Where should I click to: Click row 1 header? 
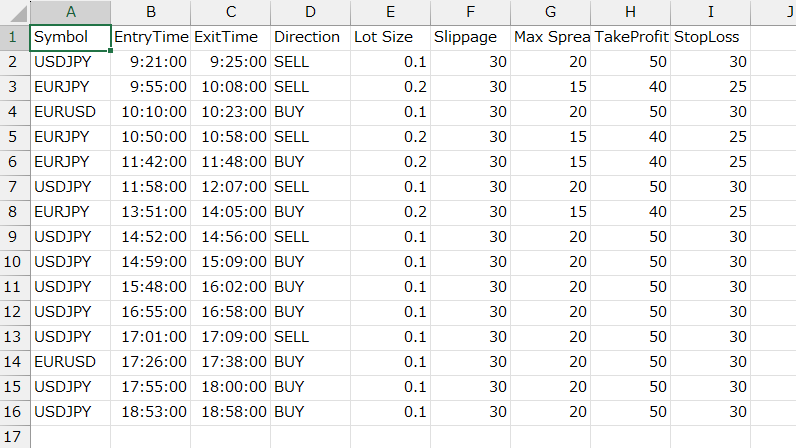pyautogui.click(x=15, y=37)
